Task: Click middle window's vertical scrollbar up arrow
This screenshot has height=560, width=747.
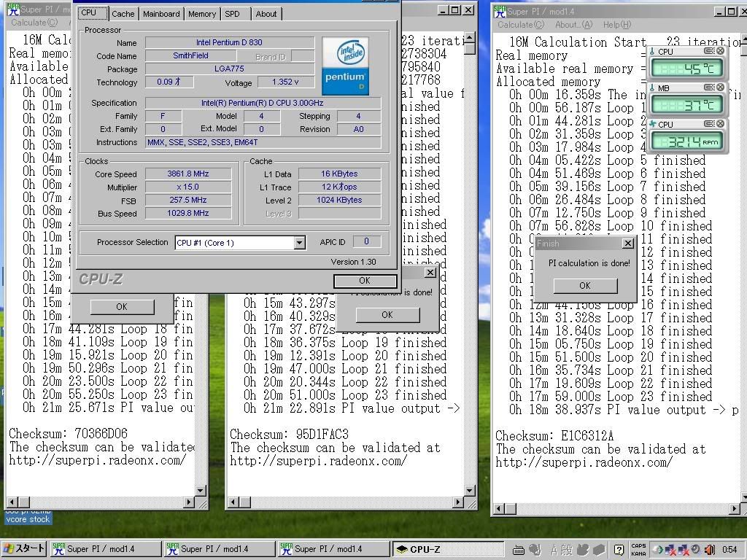Action: 470,37
